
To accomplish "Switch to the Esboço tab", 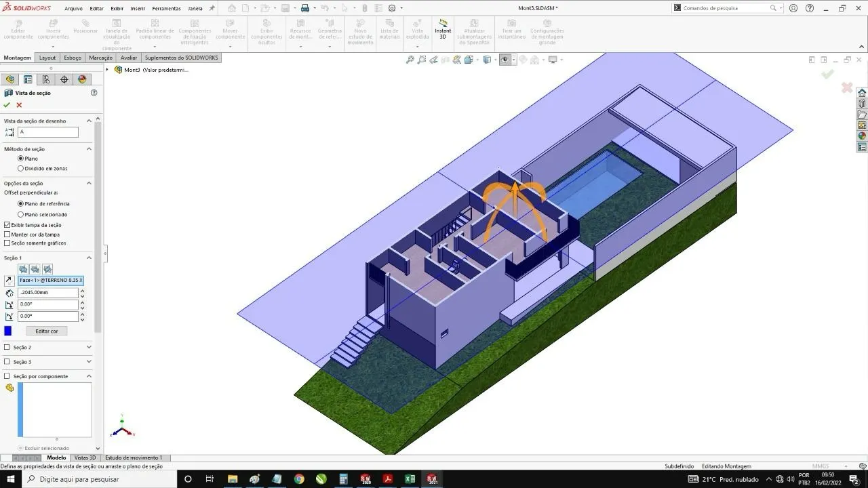I will tap(73, 58).
